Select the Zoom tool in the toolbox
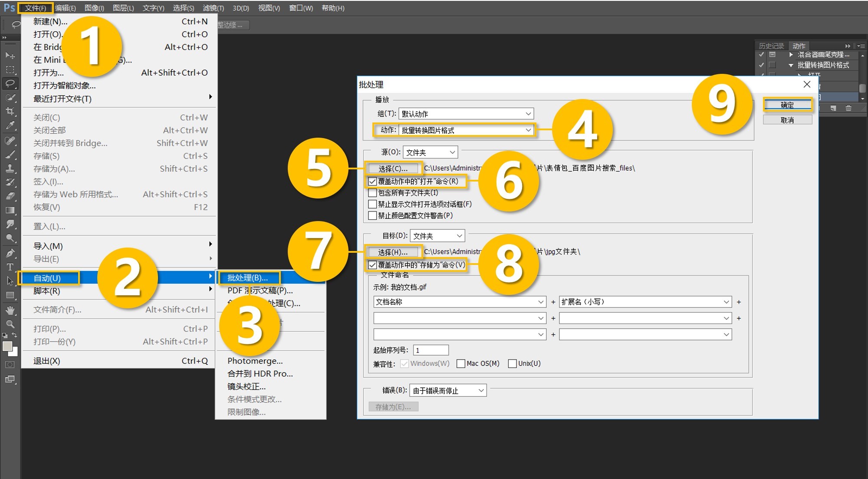Image resolution: width=868 pixels, height=479 pixels. click(10, 324)
